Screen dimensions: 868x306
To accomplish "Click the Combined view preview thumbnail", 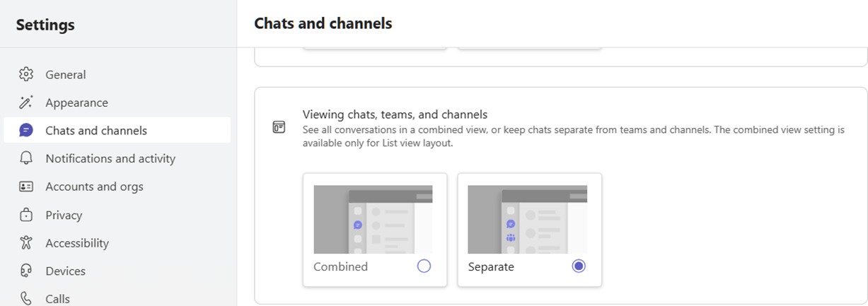I will [x=373, y=219].
